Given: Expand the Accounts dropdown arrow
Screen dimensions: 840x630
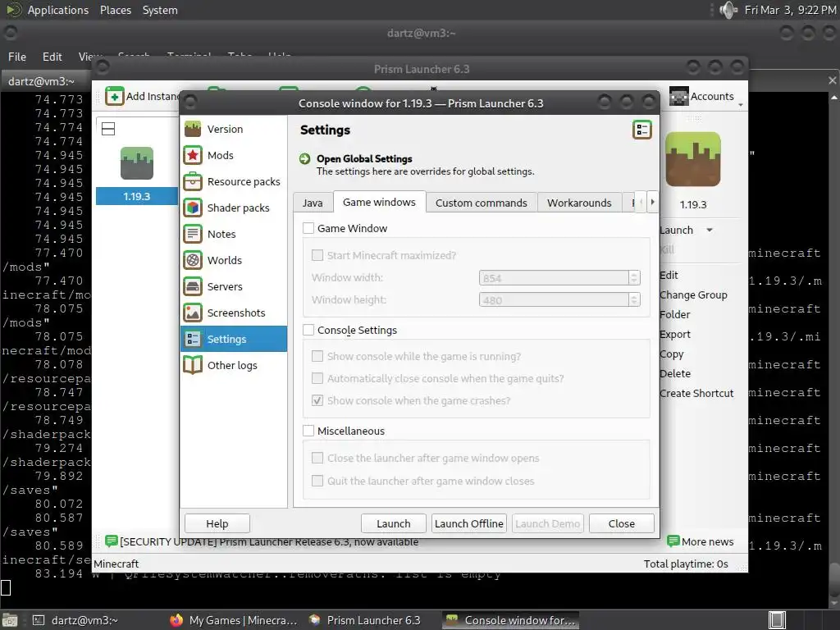Looking at the screenshot, I should click(741, 104).
